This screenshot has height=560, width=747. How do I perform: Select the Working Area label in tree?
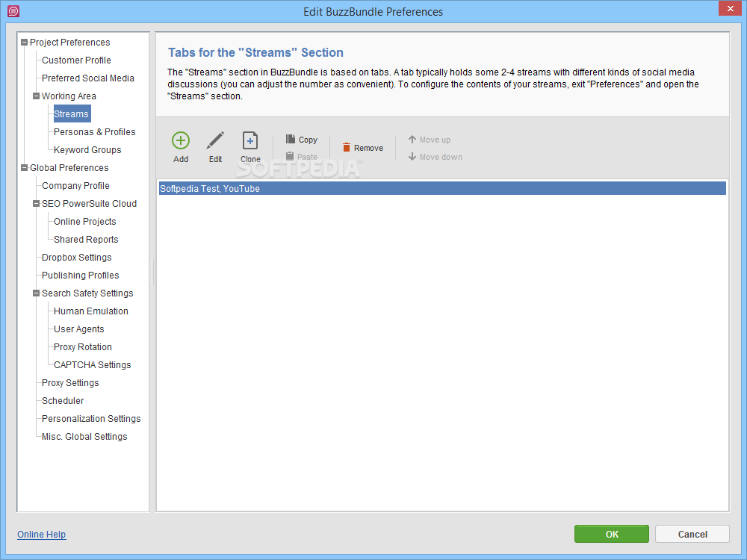click(69, 96)
